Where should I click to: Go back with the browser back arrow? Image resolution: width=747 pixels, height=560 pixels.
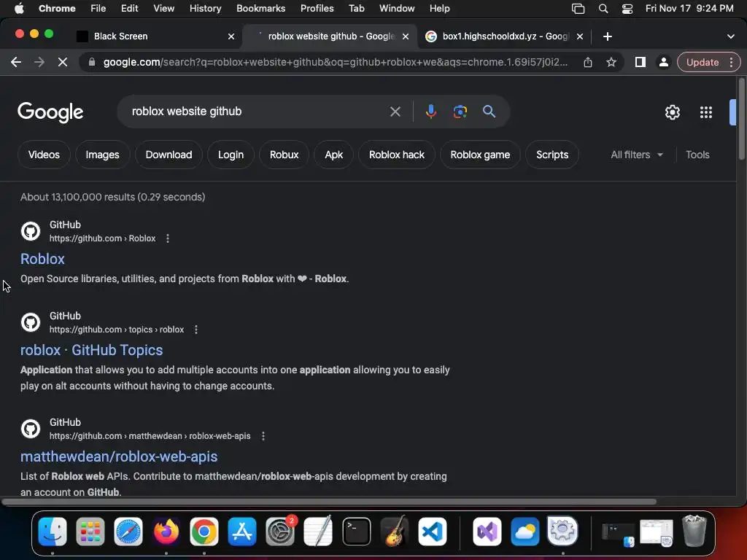(16, 63)
